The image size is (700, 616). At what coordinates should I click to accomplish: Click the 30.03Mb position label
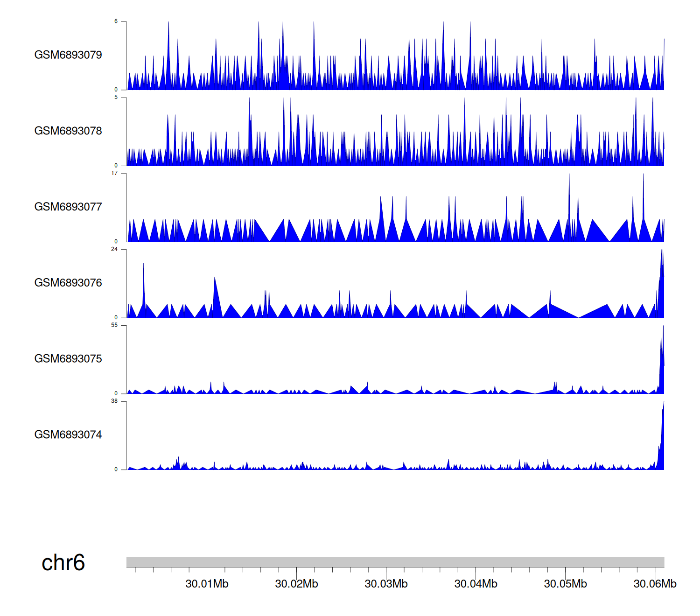click(x=386, y=584)
